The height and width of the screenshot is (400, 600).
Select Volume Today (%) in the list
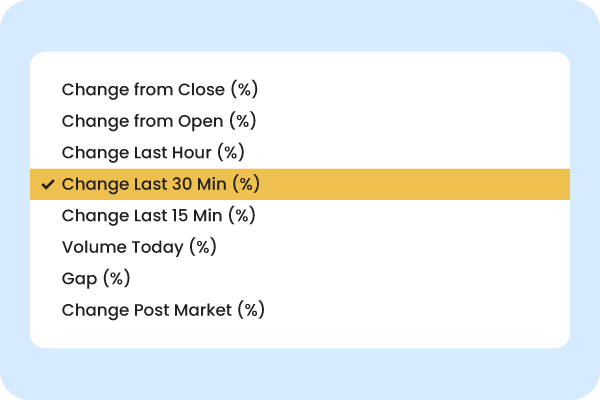(139, 246)
